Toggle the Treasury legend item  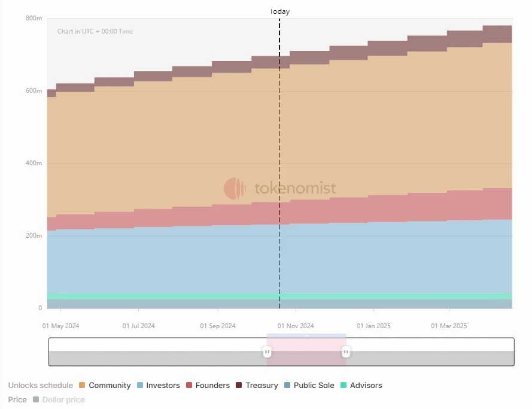[257, 385]
